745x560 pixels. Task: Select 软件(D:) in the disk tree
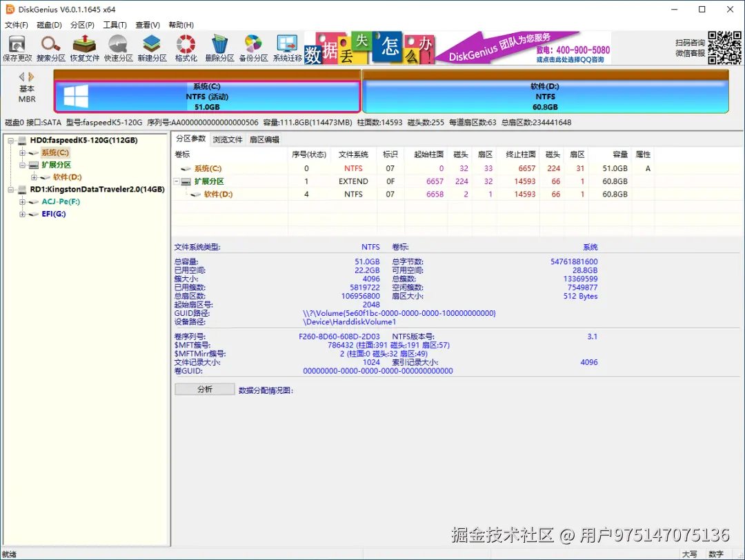67,177
